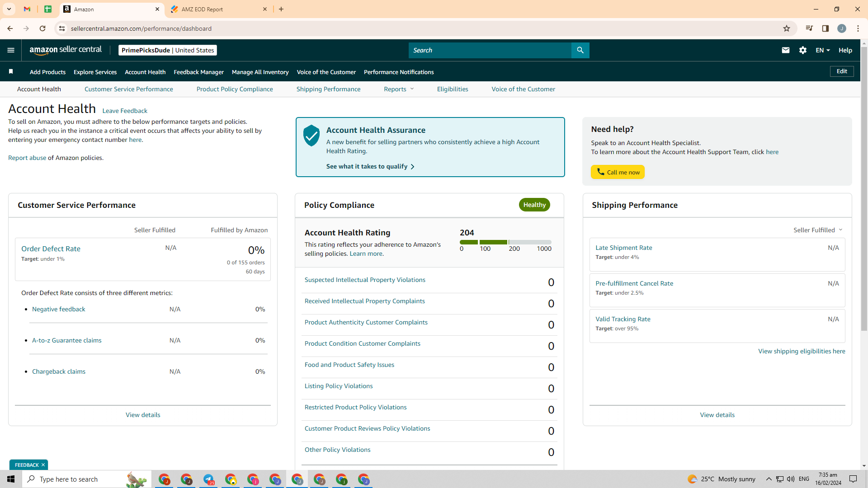Reload the current page
This screenshot has width=868, height=488.
click(x=42, y=28)
